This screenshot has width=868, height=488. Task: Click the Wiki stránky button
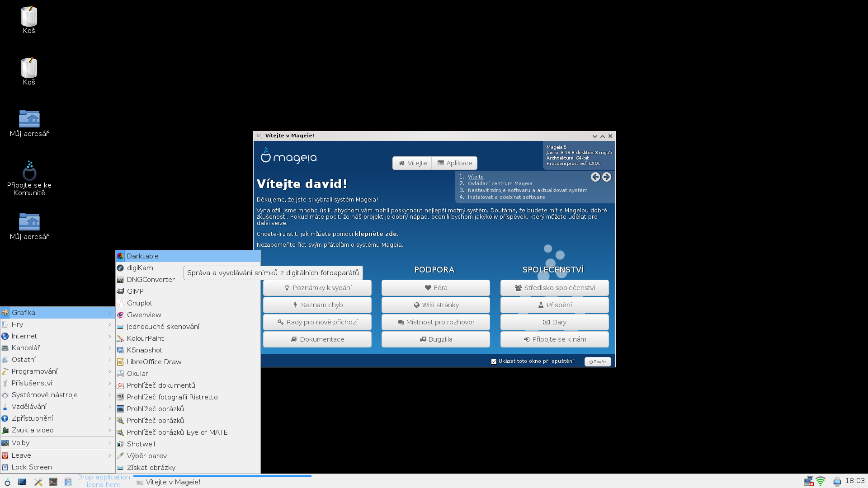(436, 305)
